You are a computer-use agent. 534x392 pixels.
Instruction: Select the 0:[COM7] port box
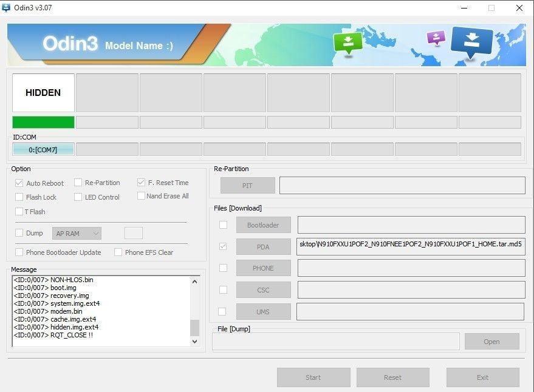[x=43, y=149]
